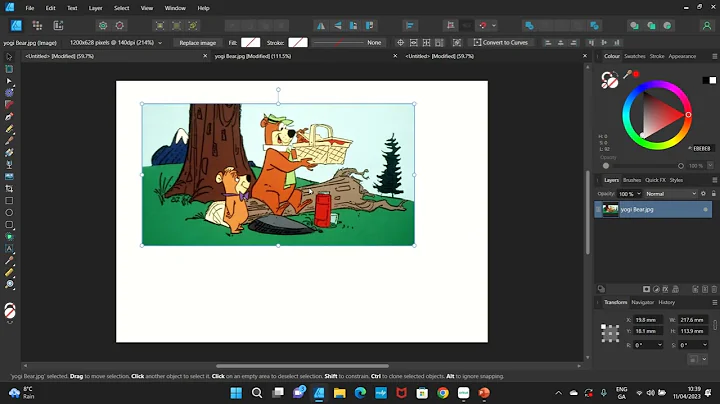
Task: Toggle the snapping magnet button
Action: coord(483,26)
